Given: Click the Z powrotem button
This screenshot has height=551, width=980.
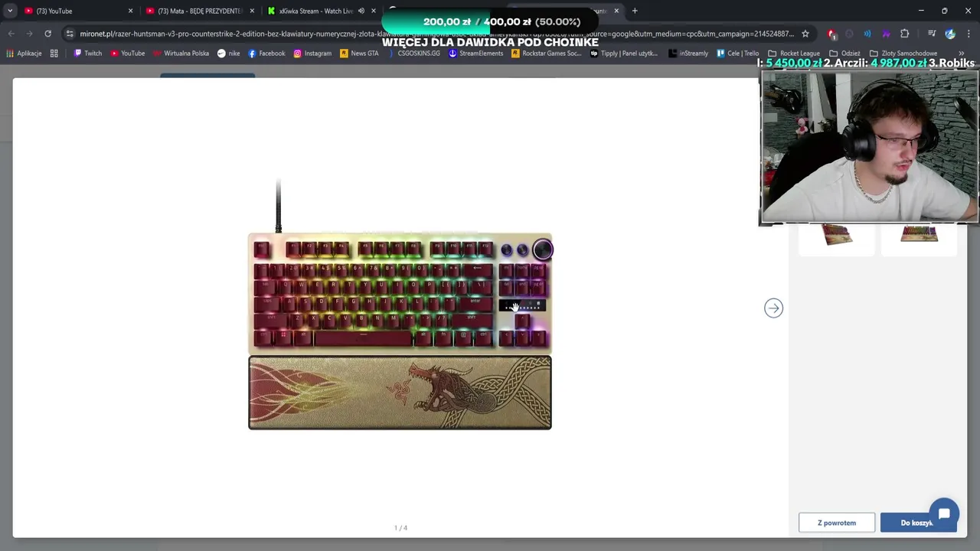Looking at the screenshot, I should [x=837, y=523].
